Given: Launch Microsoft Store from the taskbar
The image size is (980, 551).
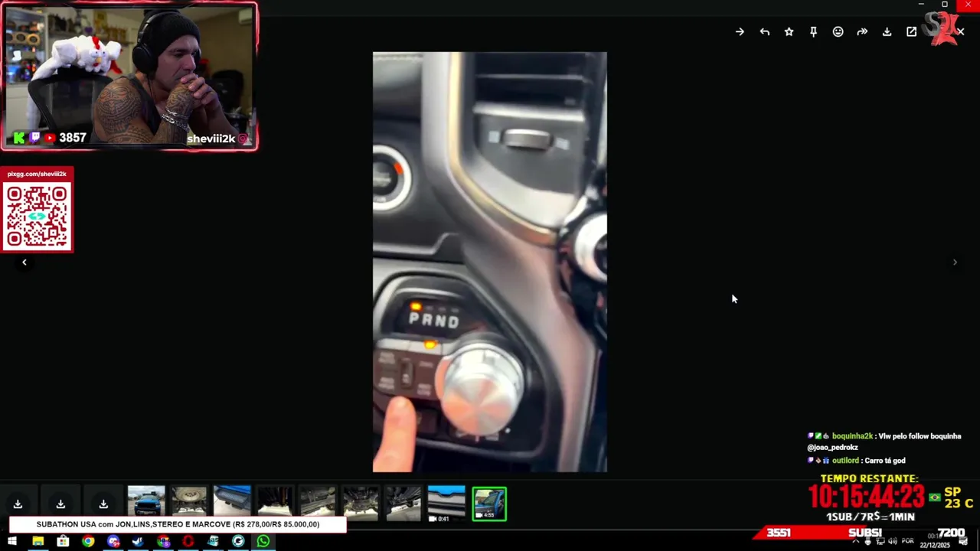Looking at the screenshot, I should (63, 542).
